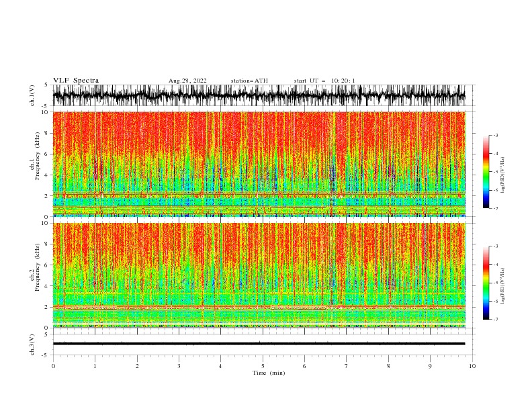Click the time axis tick label "3"

(179, 366)
